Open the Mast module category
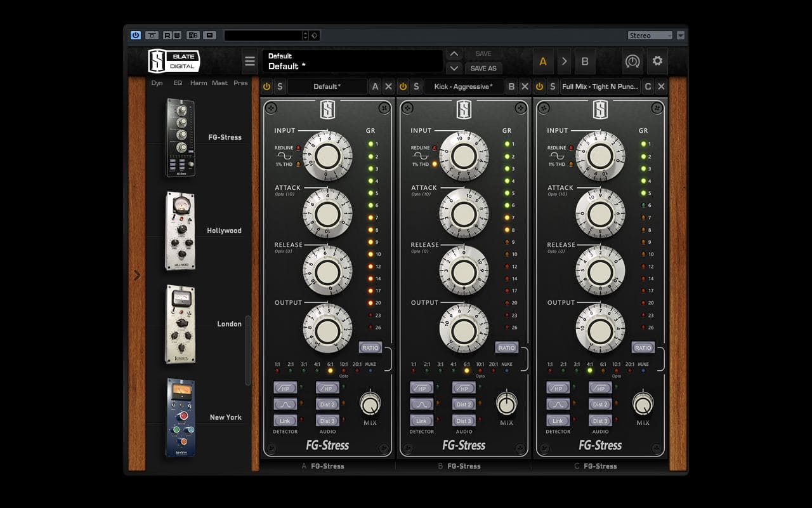812x508 pixels. pyautogui.click(x=219, y=83)
